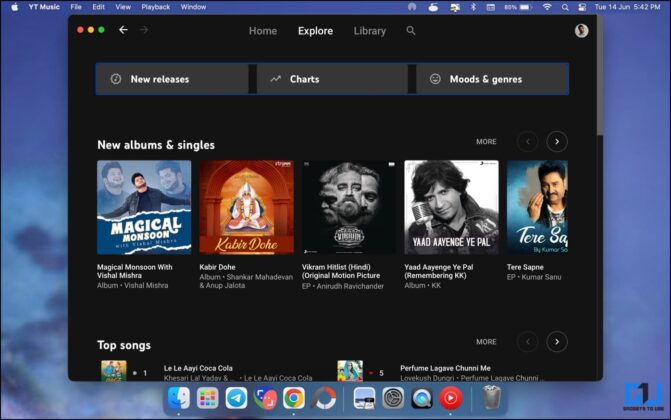This screenshot has width=671, height=420.
Task: Click the Charts trending arrow icon
Action: pos(276,79)
